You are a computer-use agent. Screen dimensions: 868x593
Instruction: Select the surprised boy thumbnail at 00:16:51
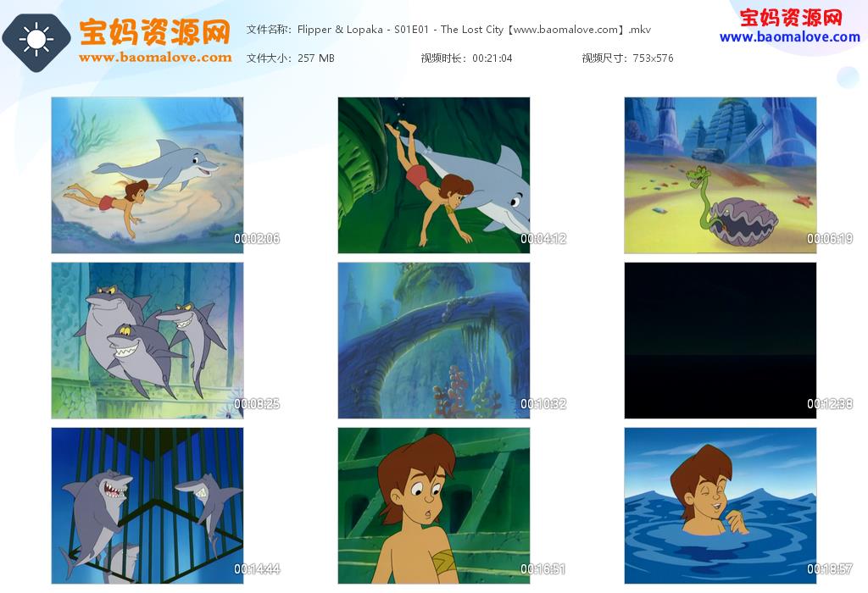coord(434,506)
